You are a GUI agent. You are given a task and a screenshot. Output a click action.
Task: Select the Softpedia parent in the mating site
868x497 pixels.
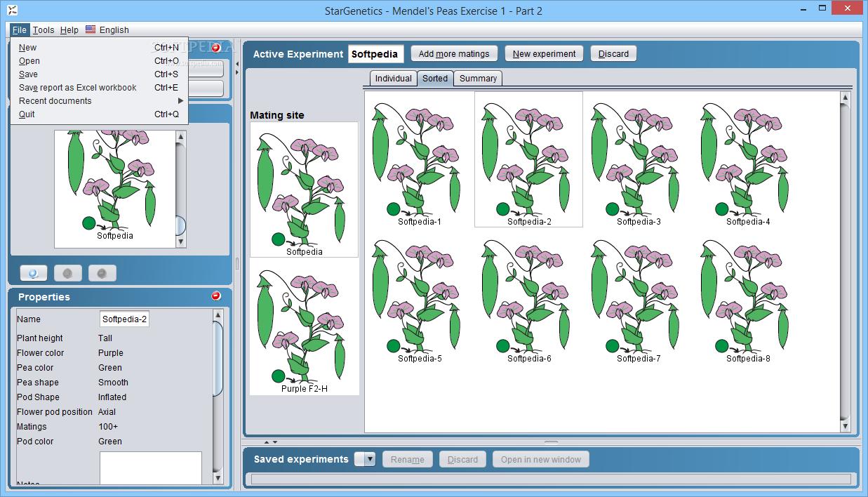pos(305,190)
